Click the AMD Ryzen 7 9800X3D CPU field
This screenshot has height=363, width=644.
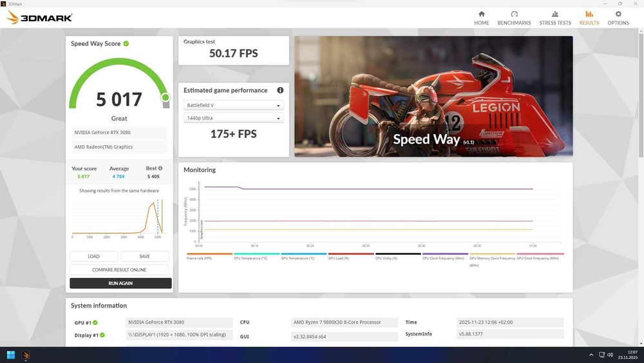click(344, 322)
